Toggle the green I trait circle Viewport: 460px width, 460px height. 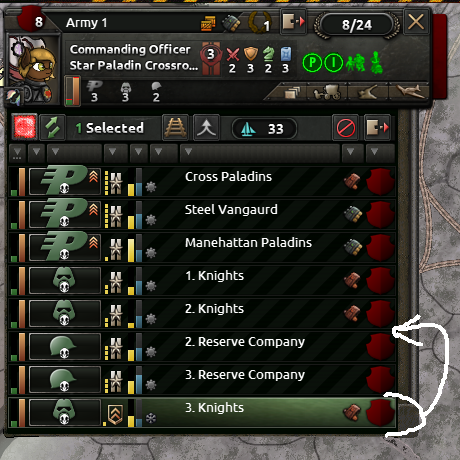click(x=333, y=62)
